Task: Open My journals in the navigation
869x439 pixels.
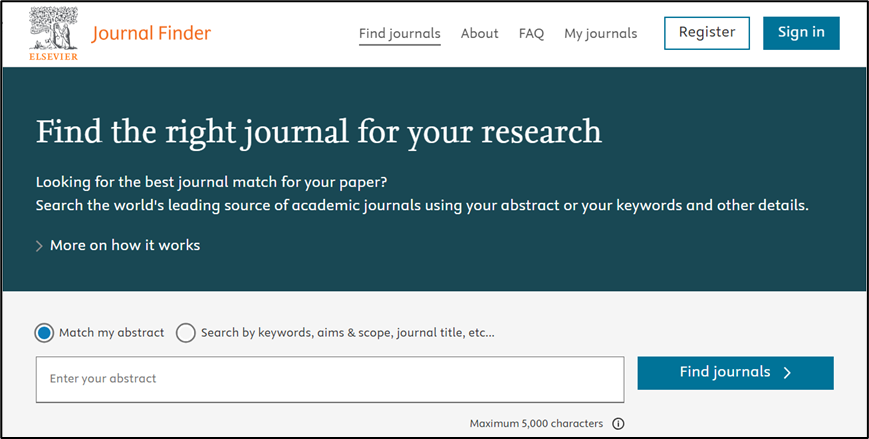Action: point(601,33)
